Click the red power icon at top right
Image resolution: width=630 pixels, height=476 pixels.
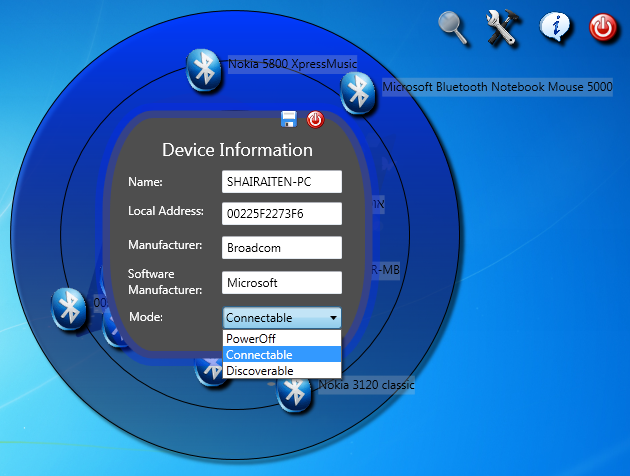(x=603, y=27)
